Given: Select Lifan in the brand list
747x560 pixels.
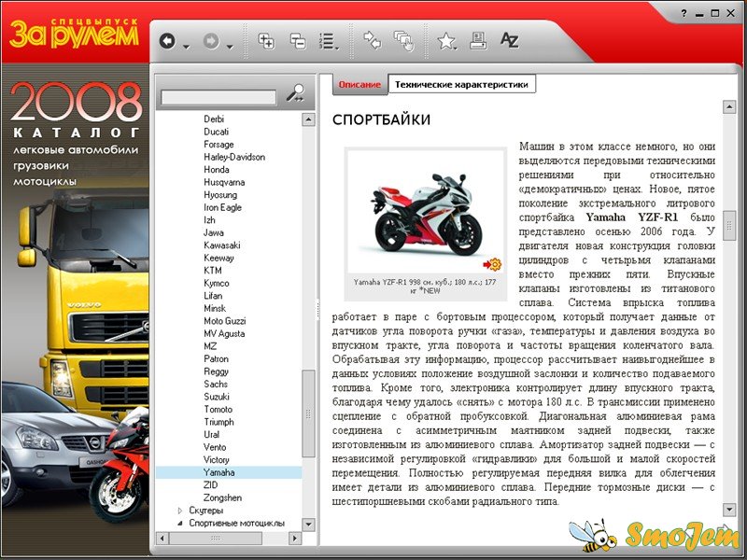Looking at the screenshot, I should tap(213, 295).
